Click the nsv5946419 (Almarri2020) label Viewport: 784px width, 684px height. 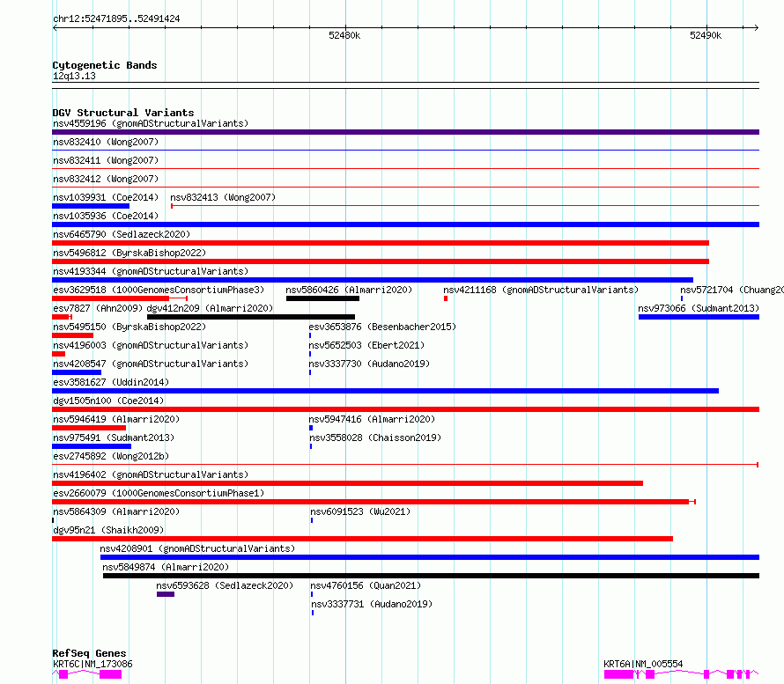[x=116, y=419]
